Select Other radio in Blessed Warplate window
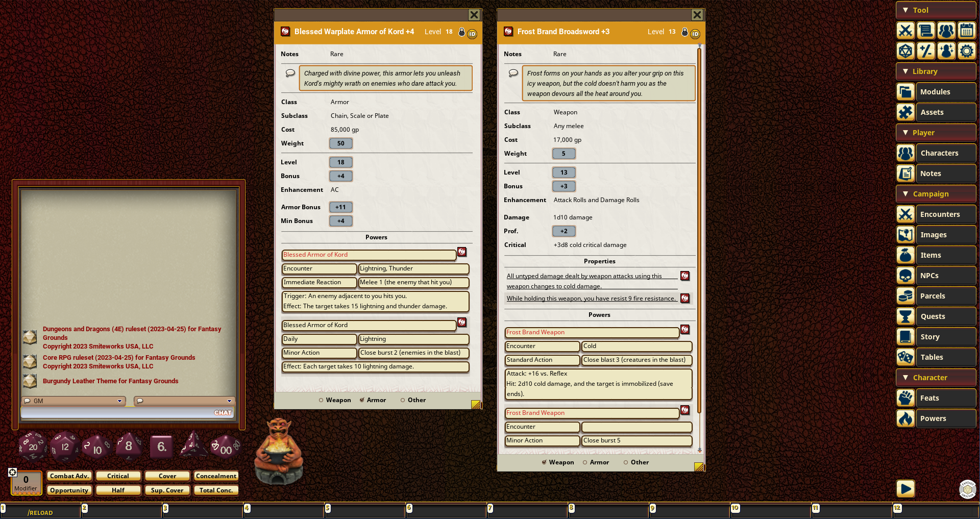The width and height of the screenshot is (980, 519). (403, 400)
